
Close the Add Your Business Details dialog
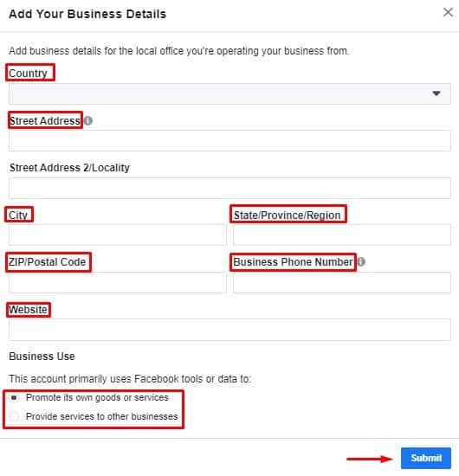tap(448, 13)
